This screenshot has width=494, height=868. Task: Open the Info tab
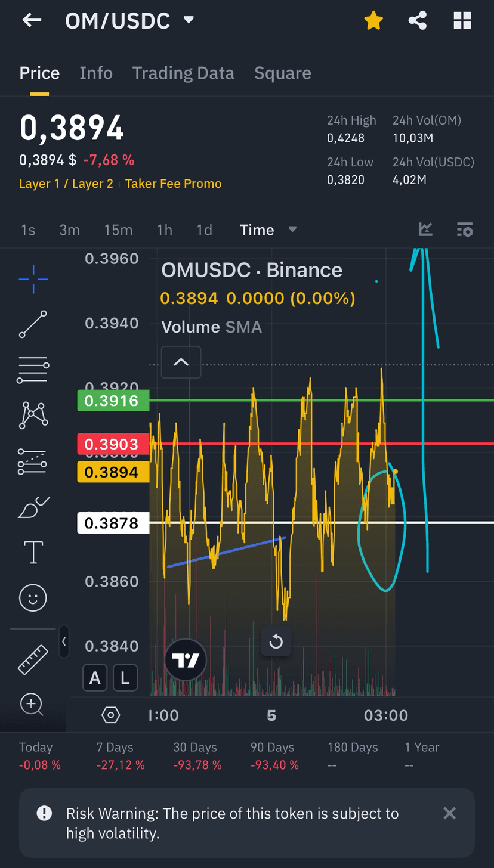point(96,73)
